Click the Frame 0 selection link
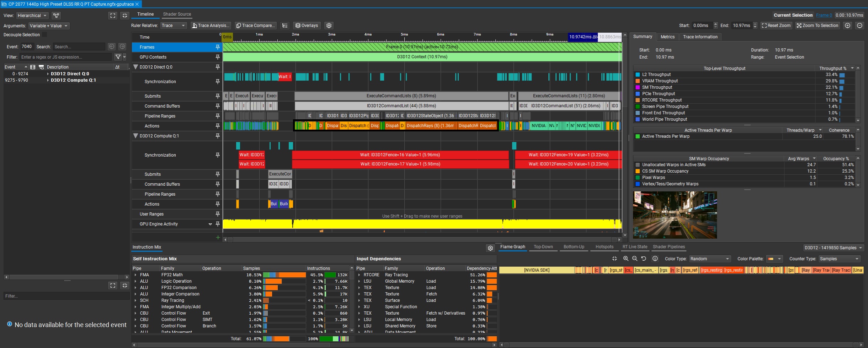The height and width of the screenshot is (348, 868). pos(824,15)
